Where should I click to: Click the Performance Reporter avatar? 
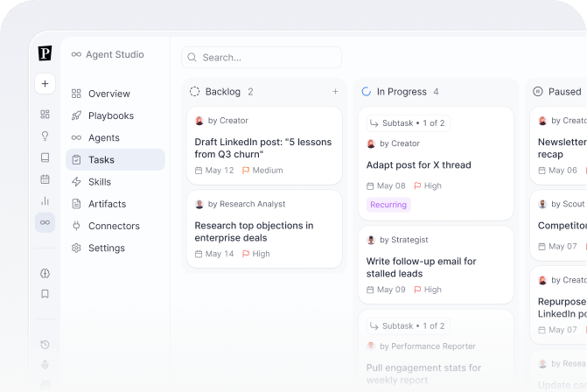(371, 346)
